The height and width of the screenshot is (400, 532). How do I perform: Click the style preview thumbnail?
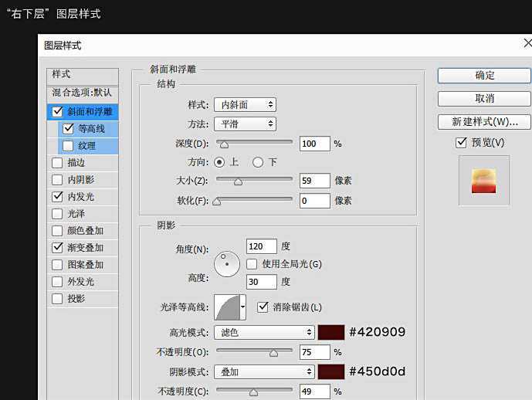point(484,181)
